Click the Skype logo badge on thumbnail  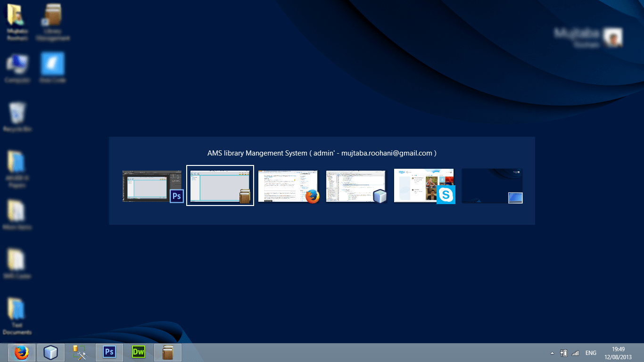[446, 195]
